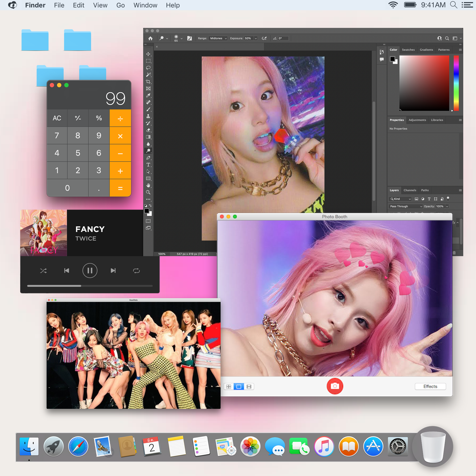The height and width of the screenshot is (476, 476).
Task: Switch Photo Booth to four-photo grid mode
Action: tap(228, 387)
